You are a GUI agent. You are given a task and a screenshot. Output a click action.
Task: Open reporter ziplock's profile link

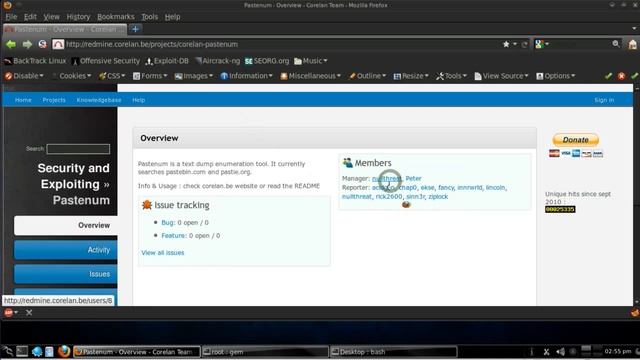[x=438, y=196]
